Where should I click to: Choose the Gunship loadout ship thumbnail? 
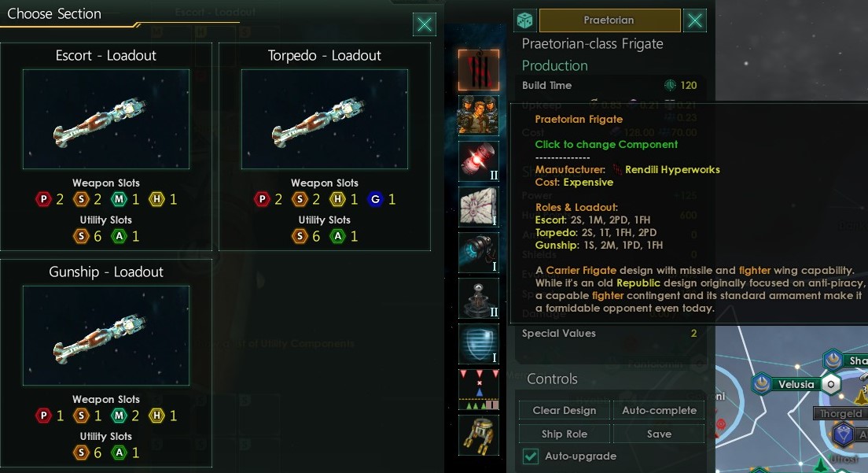pos(105,335)
